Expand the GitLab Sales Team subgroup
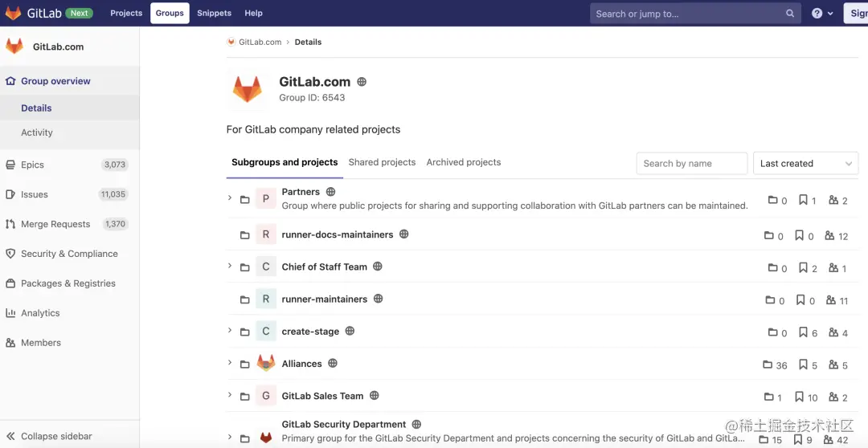The width and height of the screenshot is (868, 448). pyautogui.click(x=230, y=395)
